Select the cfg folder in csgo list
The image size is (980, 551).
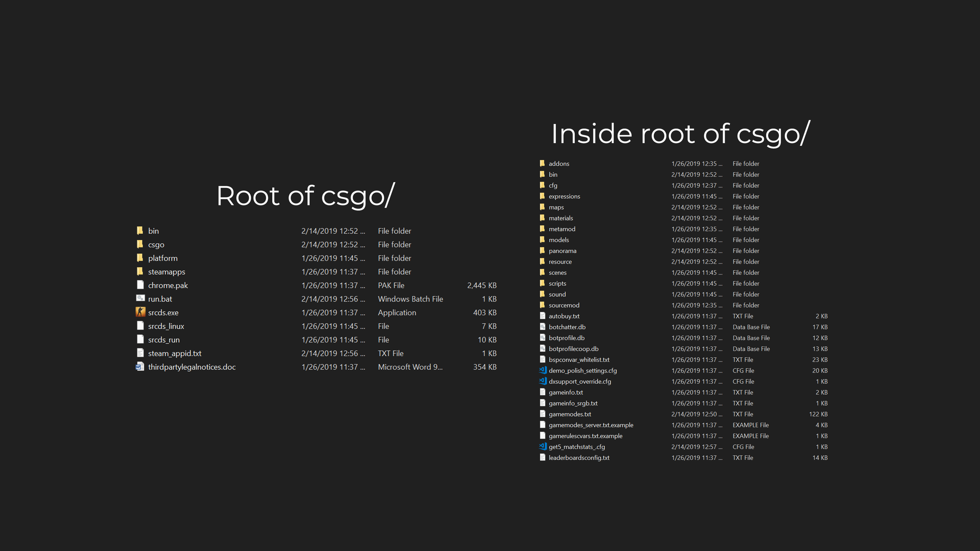pos(553,185)
